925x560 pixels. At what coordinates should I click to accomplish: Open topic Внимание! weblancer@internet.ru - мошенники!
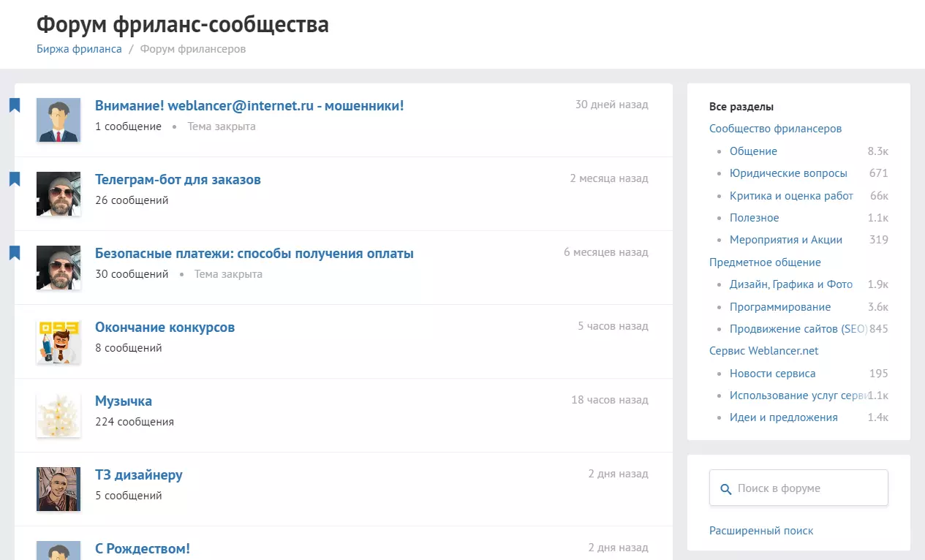pos(249,105)
